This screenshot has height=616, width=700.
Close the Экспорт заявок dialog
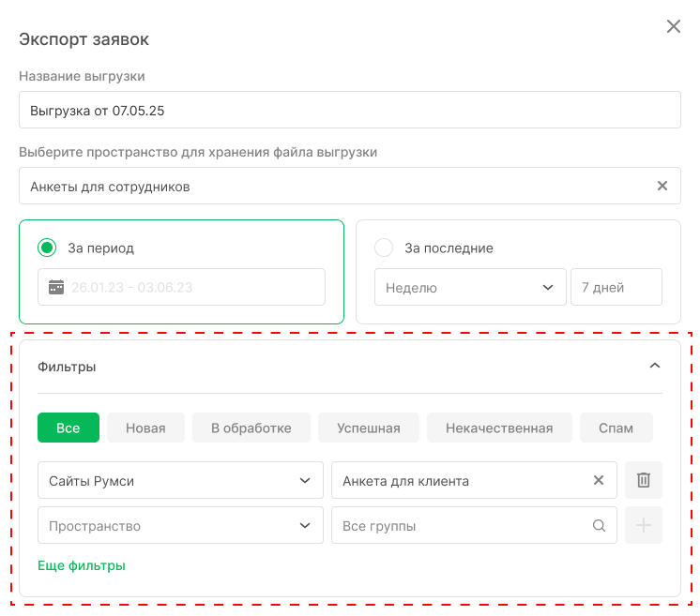tap(673, 26)
